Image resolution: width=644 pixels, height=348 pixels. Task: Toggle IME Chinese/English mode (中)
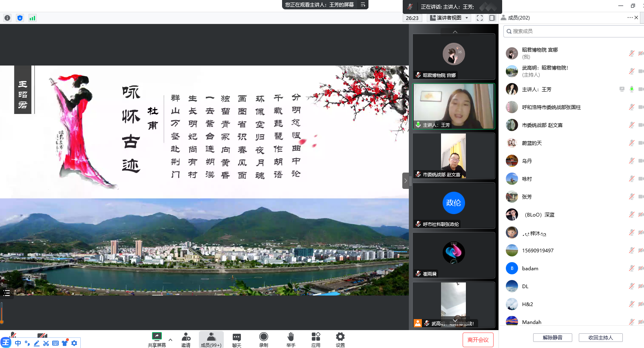pyautogui.click(x=18, y=343)
